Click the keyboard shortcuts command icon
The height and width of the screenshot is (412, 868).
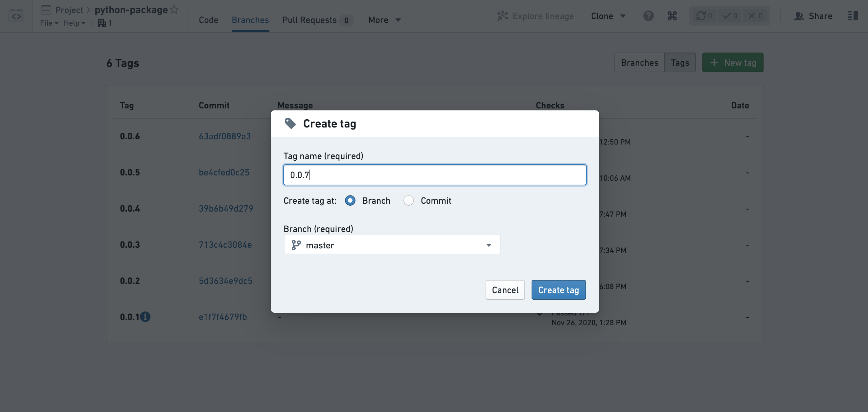pos(672,16)
